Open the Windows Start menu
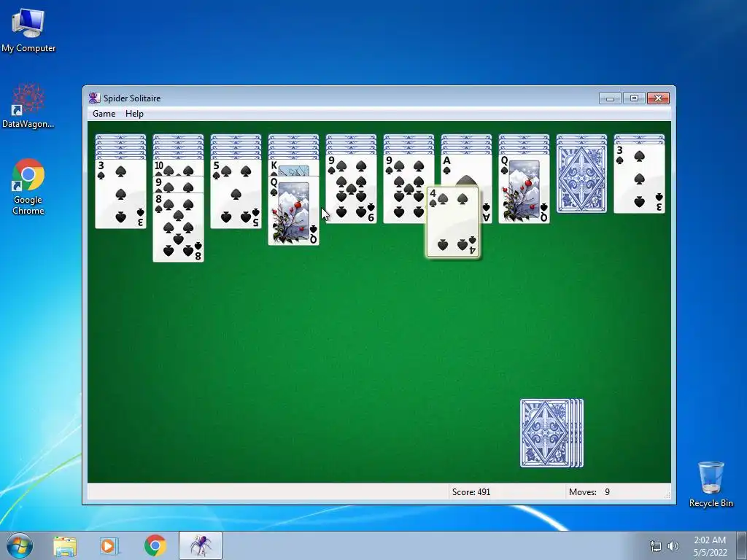Image resolution: width=747 pixels, height=560 pixels. pyautogui.click(x=20, y=545)
